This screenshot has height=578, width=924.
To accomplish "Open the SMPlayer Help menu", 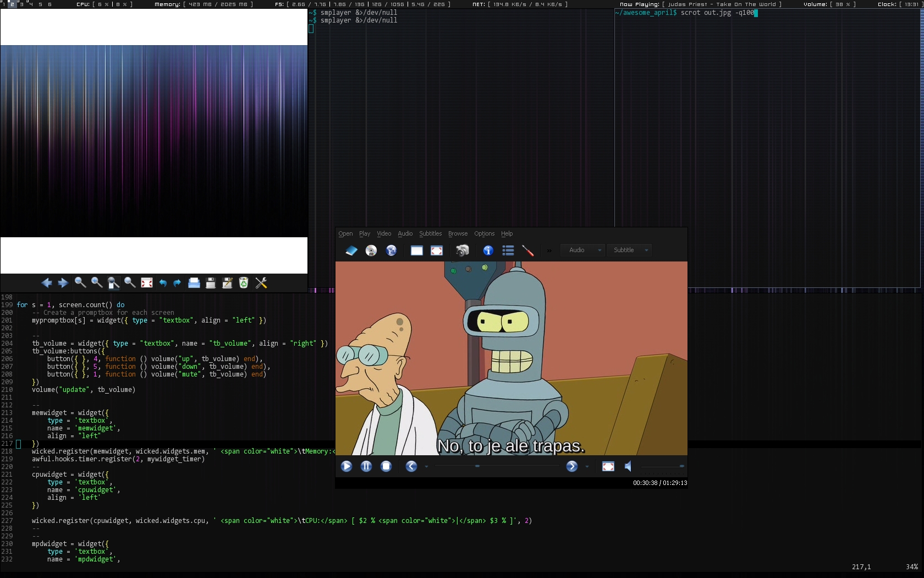I will (x=507, y=233).
